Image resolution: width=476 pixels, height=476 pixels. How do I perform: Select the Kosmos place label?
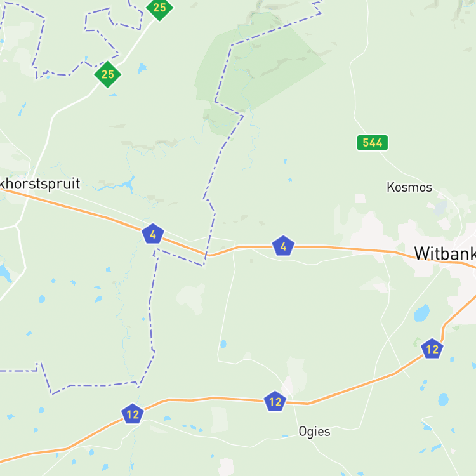pos(409,187)
